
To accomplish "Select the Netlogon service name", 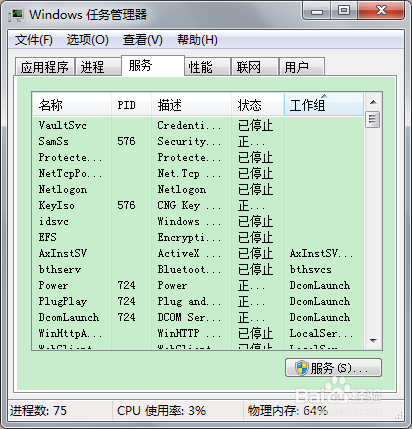I will pos(63,189).
